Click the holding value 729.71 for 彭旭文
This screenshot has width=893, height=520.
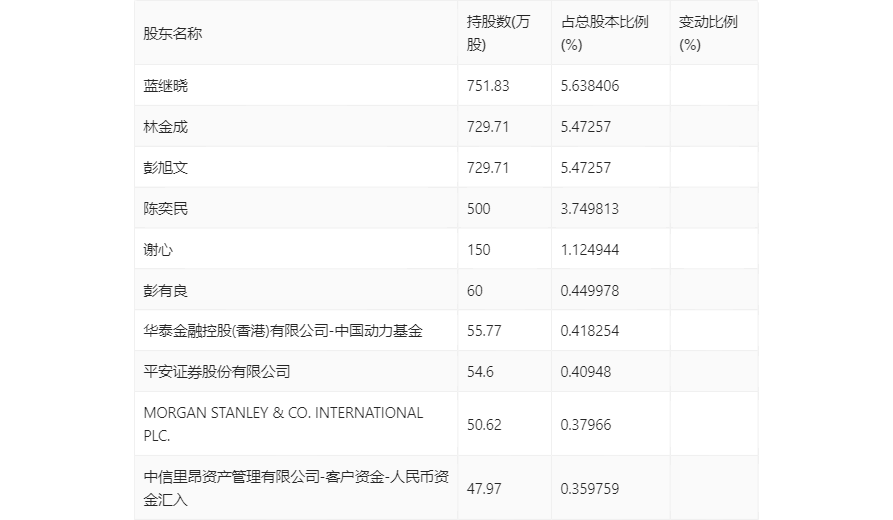click(x=488, y=168)
